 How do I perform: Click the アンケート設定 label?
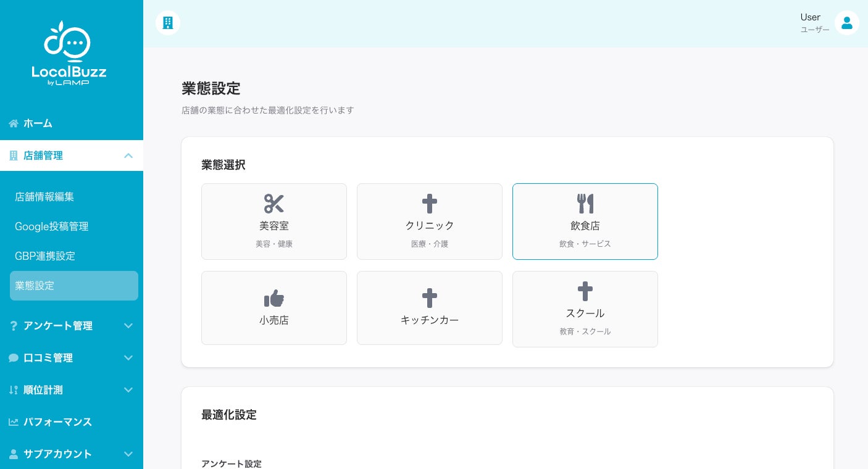[x=232, y=464]
